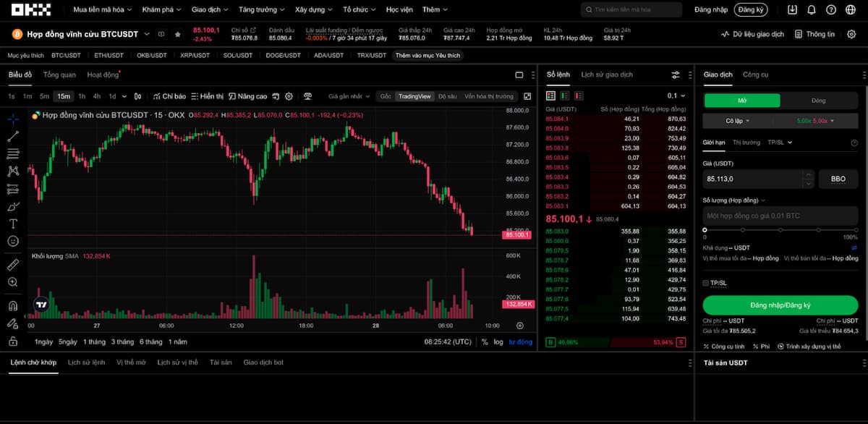Open the help question mark icon
Viewport: 868px width, 424px height.
830,9
